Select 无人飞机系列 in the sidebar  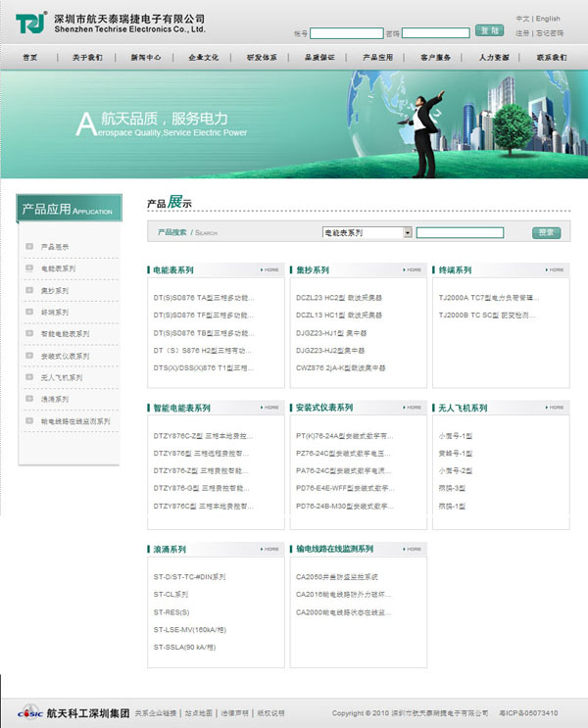(62, 377)
